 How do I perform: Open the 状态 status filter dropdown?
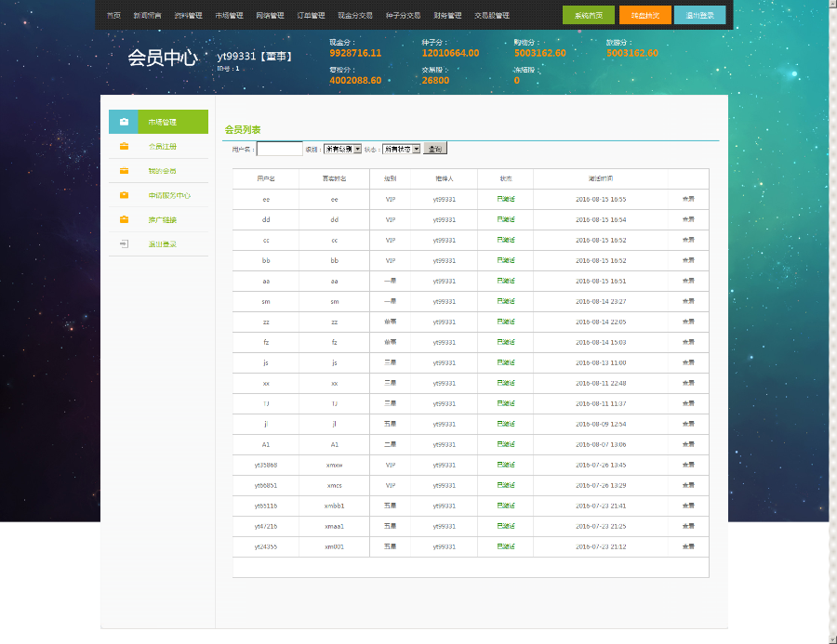402,149
